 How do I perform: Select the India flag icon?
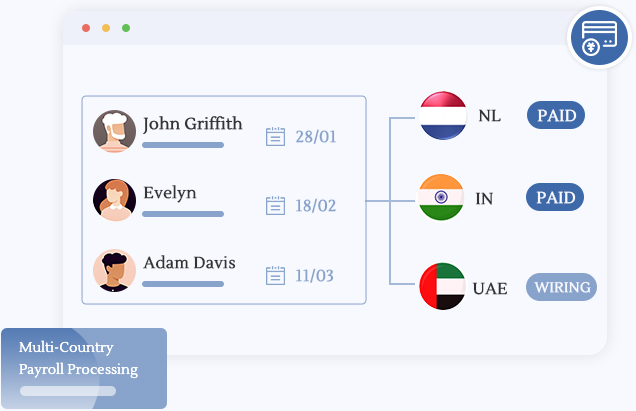441,198
